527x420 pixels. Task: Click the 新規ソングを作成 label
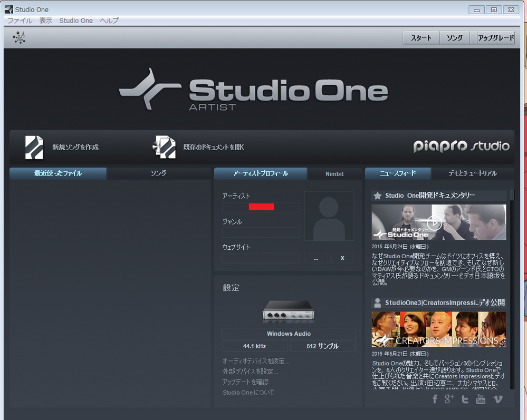(x=75, y=147)
